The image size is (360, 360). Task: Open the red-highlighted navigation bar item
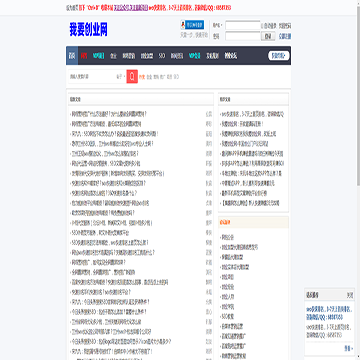pos(84,56)
